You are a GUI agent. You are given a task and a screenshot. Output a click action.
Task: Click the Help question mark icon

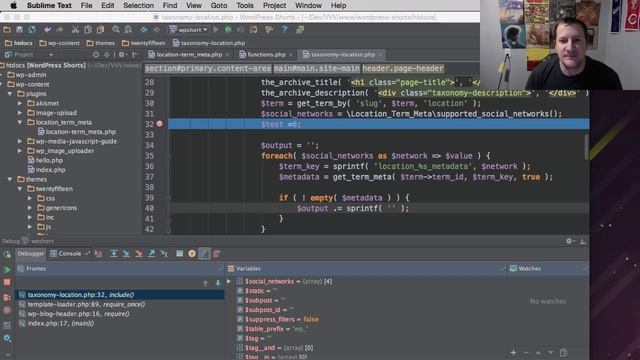coord(284,29)
